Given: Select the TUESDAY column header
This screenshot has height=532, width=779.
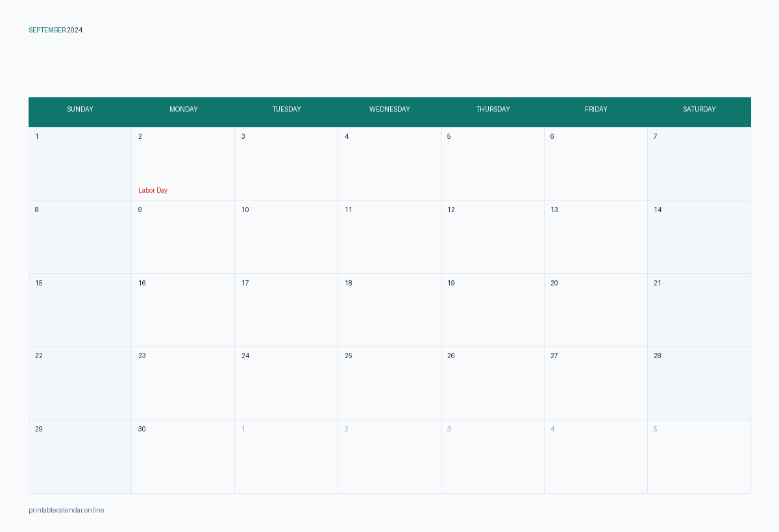Looking at the screenshot, I should click(286, 109).
